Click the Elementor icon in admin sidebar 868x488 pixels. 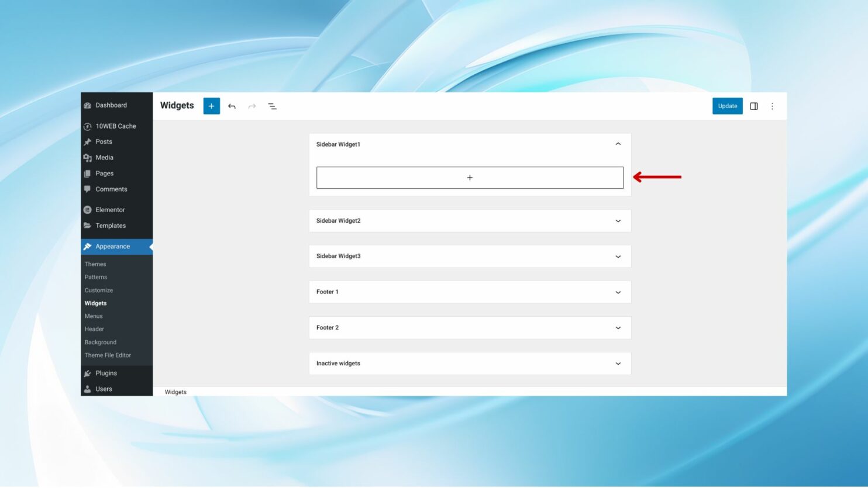[88, 209]
